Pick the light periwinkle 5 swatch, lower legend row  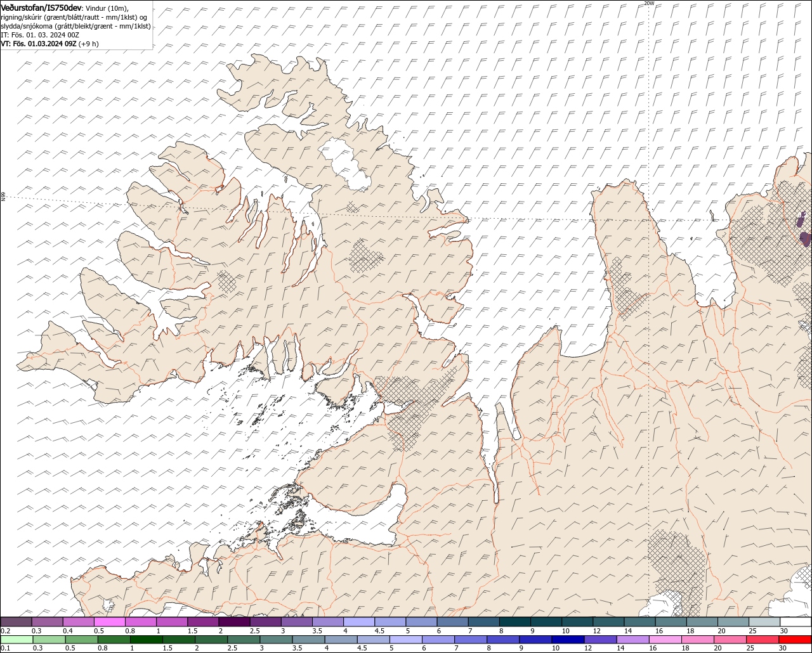coord(406,640)
